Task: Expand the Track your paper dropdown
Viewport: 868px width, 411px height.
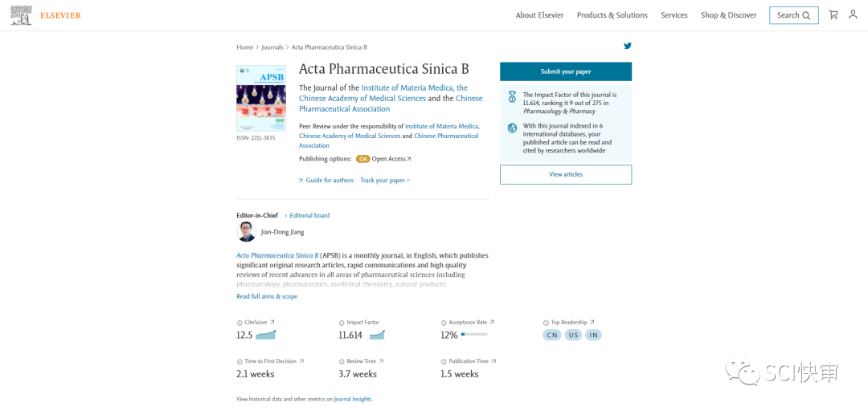Action: pyautogui.click(x=385, y=181)
